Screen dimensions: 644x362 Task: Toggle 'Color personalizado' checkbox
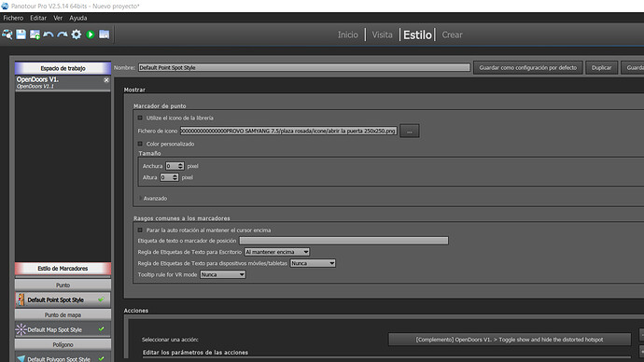pos(140,144)
